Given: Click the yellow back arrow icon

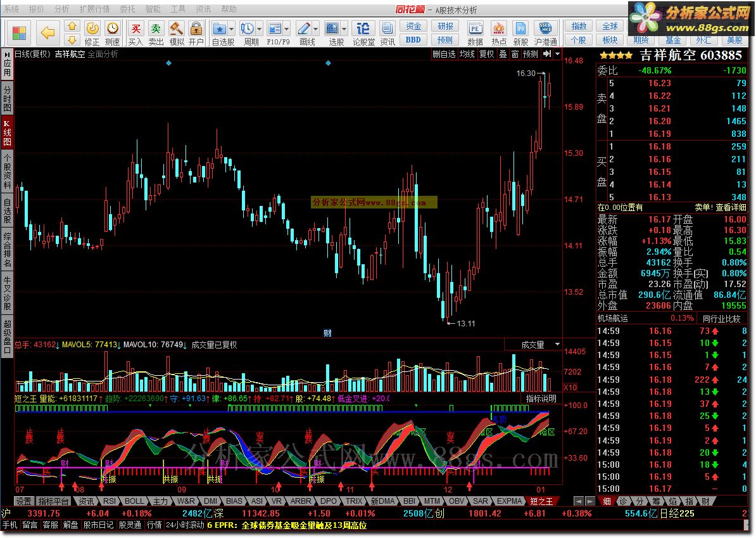Looking at the screenshot, I should [47, 33].
